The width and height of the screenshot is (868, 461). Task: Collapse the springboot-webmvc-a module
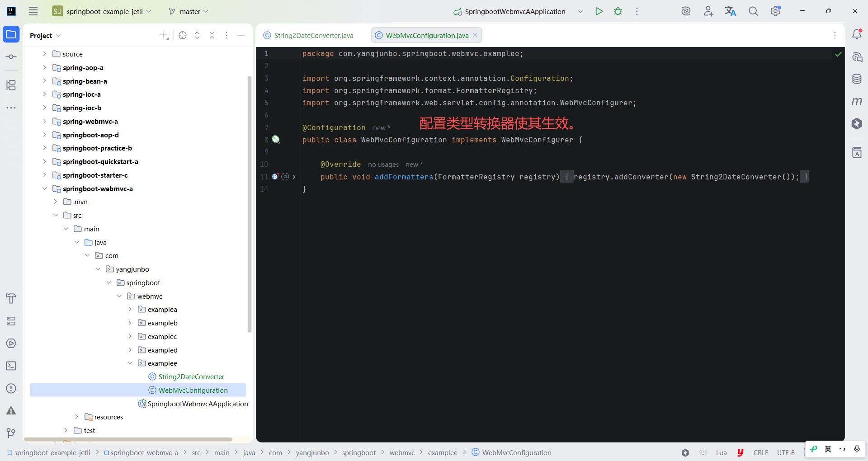tap(44, 188)
